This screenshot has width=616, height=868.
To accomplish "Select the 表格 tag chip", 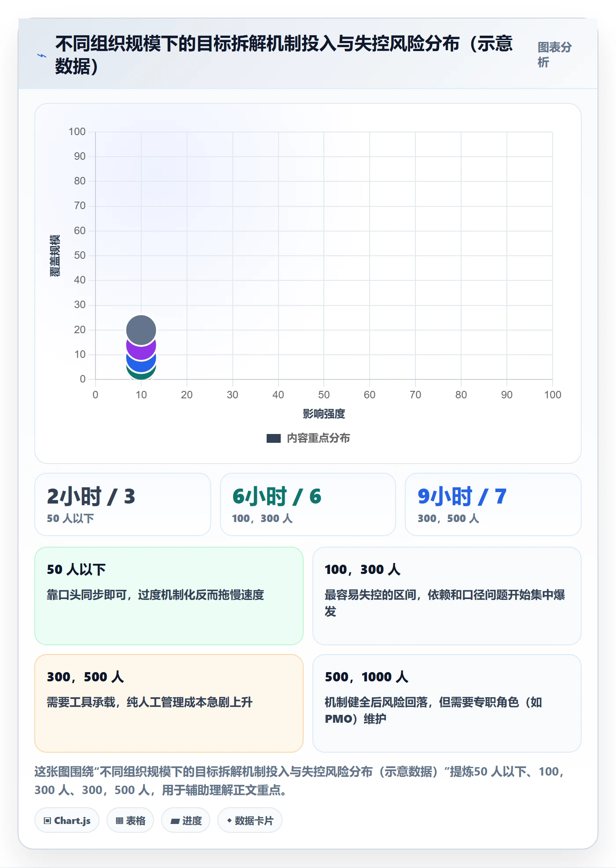I will 130,820.
